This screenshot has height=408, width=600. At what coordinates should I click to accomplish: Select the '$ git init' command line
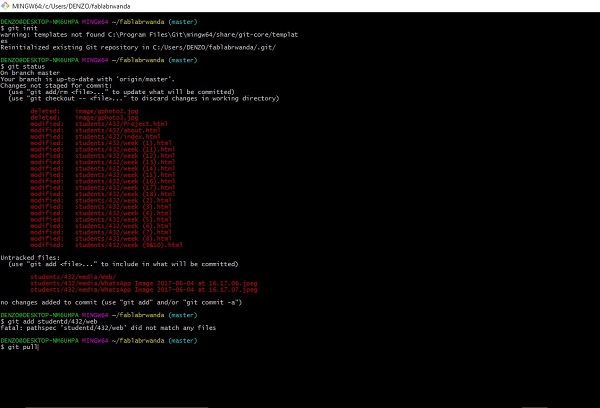tap(19, 28)
